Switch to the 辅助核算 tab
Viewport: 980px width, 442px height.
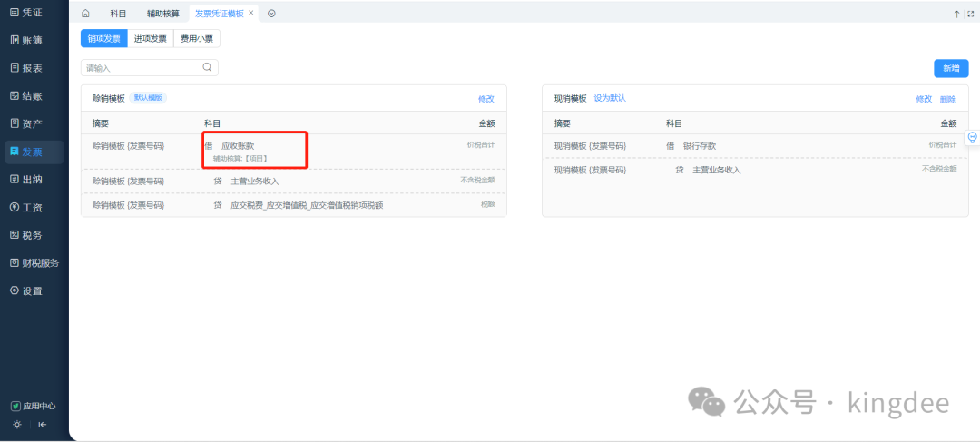pyautogui.click(x=162, y=14)
